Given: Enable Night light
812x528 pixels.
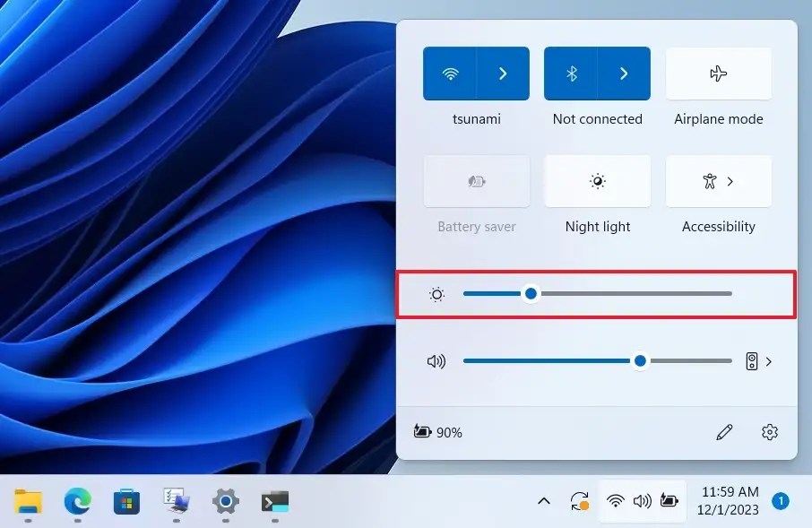Looking at the screenshot, I should [597, 181].
